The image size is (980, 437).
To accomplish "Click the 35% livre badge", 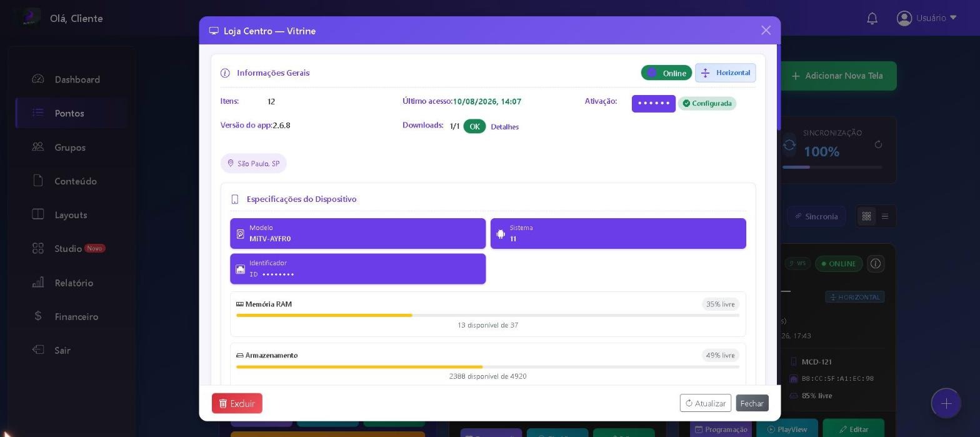I will 720,304.
